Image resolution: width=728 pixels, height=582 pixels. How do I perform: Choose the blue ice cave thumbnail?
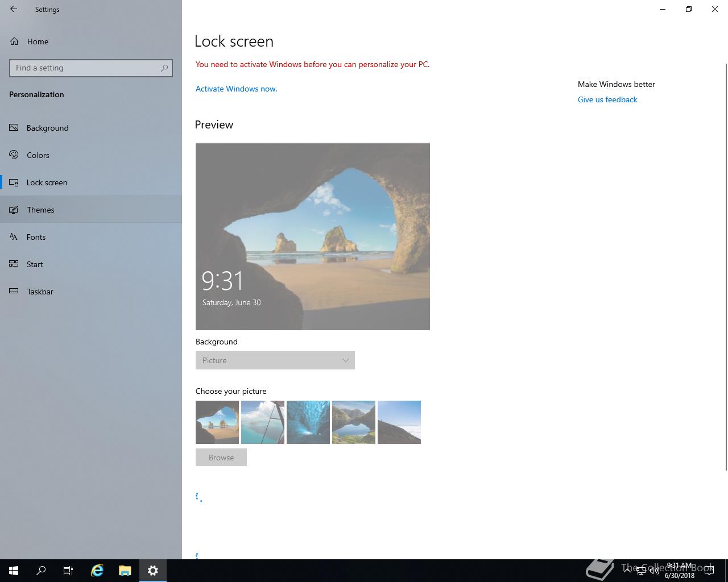click(308, 422)
